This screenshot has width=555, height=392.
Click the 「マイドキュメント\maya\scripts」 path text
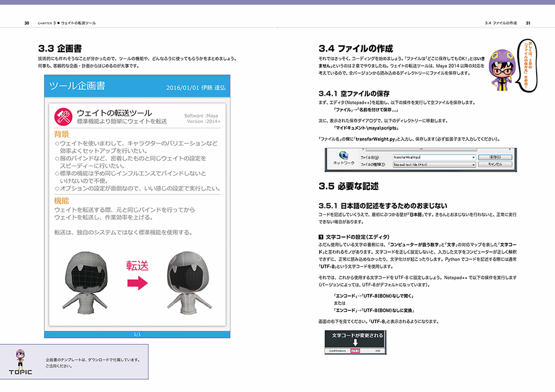point(366,128)
